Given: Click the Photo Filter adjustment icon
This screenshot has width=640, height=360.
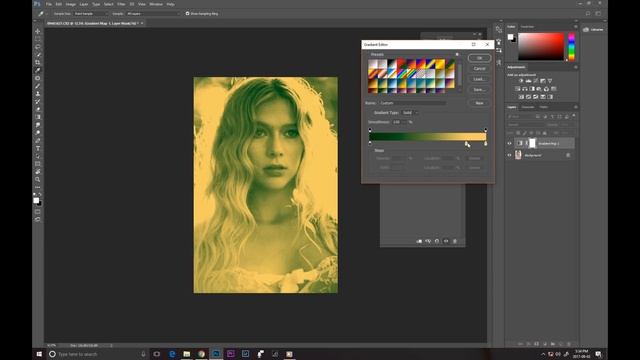Looking at the screenshot, I should click(539, 89).
